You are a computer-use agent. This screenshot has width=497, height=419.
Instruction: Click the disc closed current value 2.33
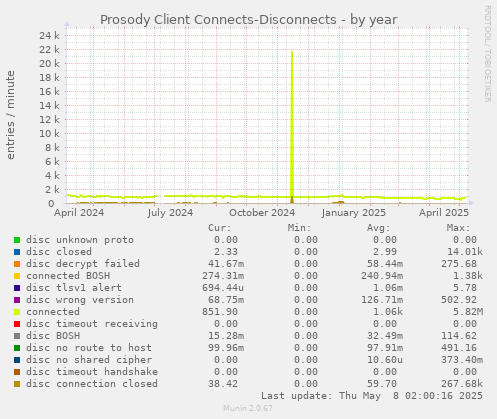click(226, 252)
